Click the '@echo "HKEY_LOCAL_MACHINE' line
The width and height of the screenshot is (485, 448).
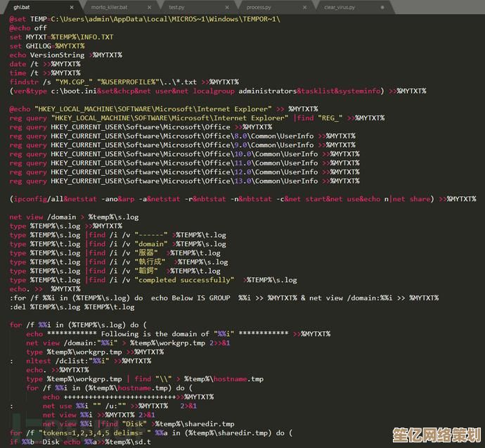click(164, 109)
